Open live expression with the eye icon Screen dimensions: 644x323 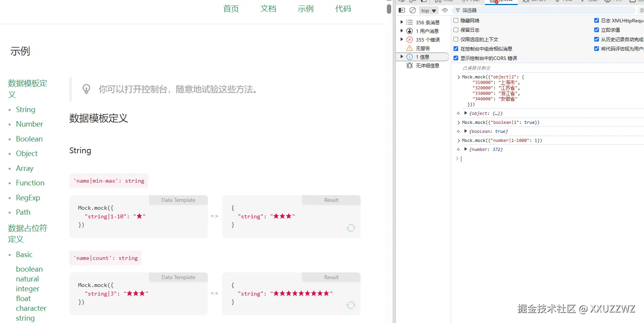pos(445,11)
